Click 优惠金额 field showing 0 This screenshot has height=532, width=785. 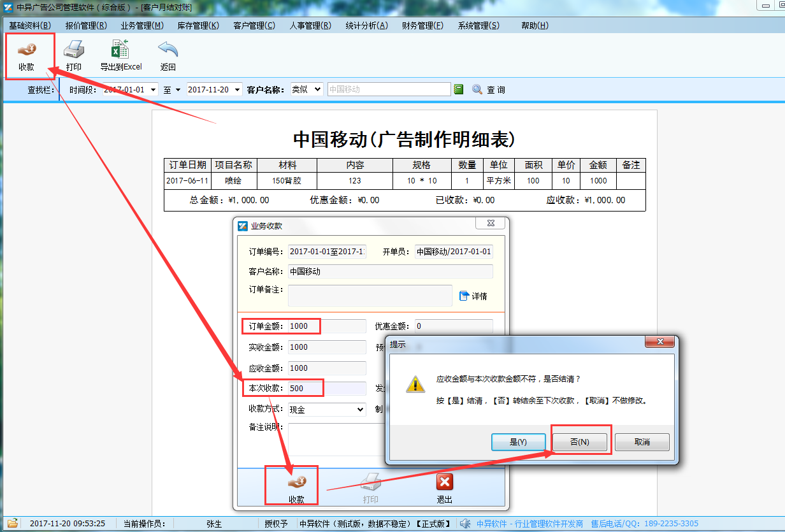coord(454,326)
